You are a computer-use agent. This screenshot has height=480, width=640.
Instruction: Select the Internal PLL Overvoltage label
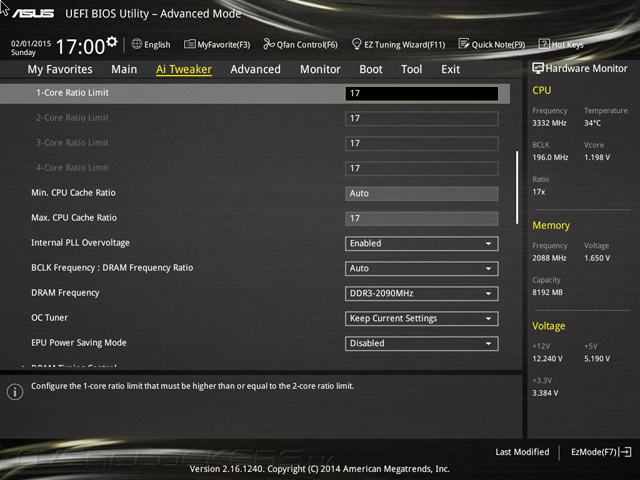click(x=80, y=243)
